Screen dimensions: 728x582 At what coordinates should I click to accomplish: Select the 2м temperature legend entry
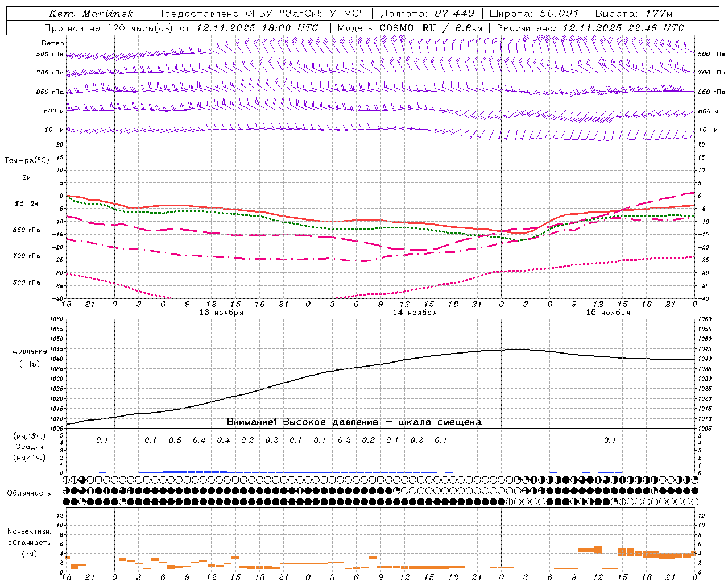(x=27, y=177)
